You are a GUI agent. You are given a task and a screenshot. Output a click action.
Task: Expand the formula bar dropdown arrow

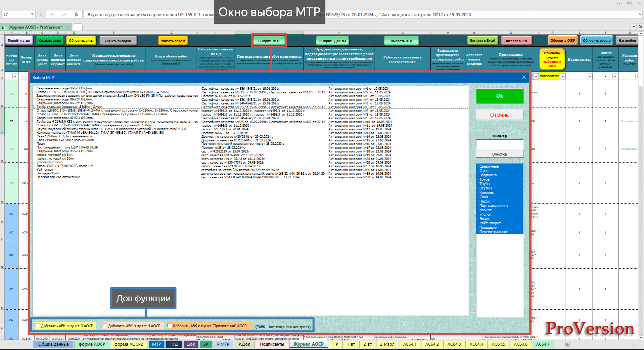640,14
